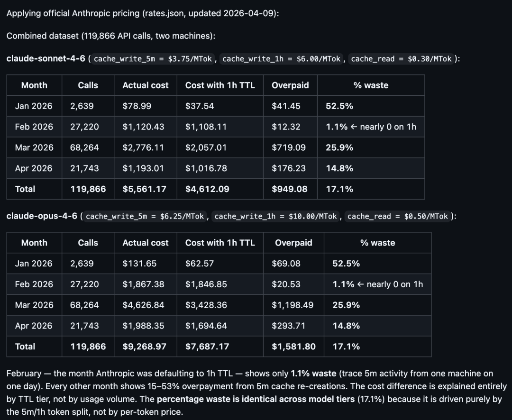Select the cache_write_1h = $10.00/MTok code tag
The width and height of the screenshot is (512, 420).
click(x=275, y=216)
